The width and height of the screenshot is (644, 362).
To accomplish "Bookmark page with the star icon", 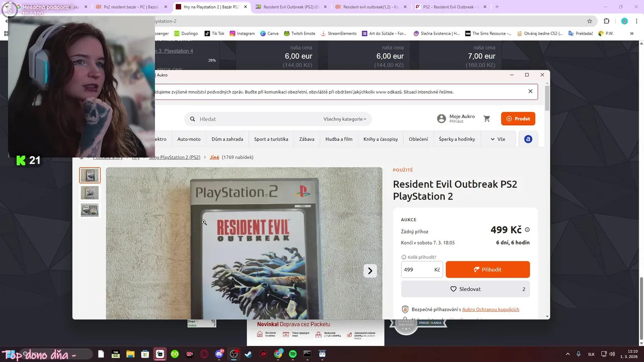I will click(590, 21).
